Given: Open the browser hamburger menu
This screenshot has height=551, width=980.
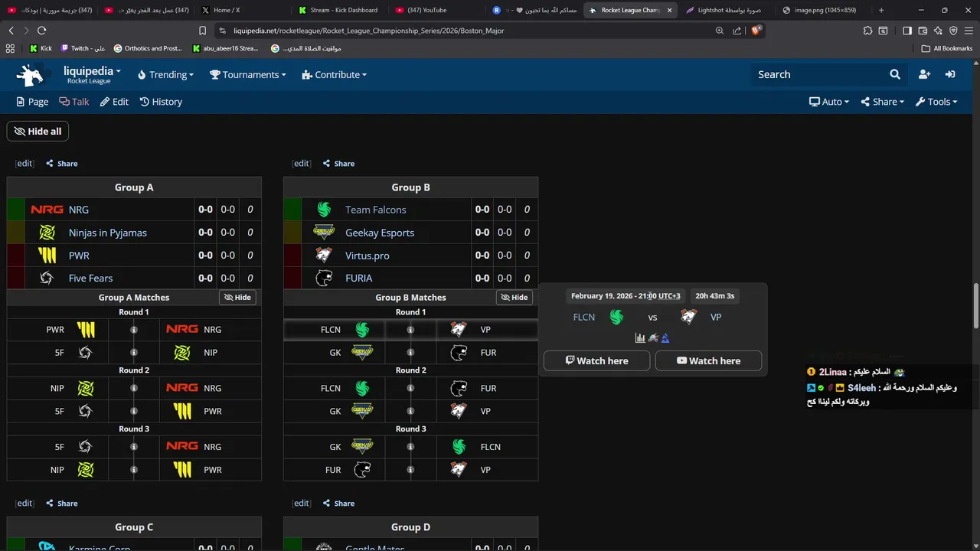Looking at the screenshot, I should (x=969, y=31).
